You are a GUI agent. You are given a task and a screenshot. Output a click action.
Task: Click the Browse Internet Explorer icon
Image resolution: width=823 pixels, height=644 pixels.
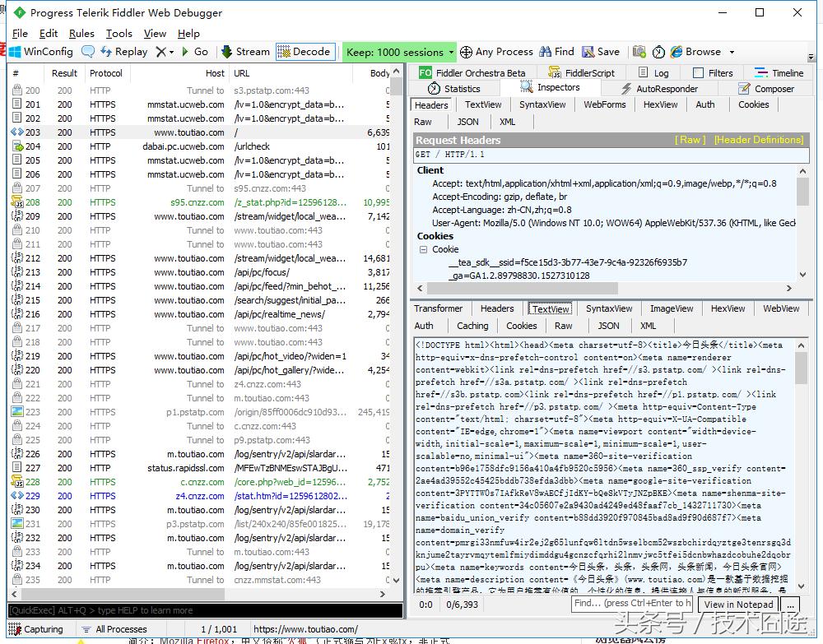click(677, 51)
